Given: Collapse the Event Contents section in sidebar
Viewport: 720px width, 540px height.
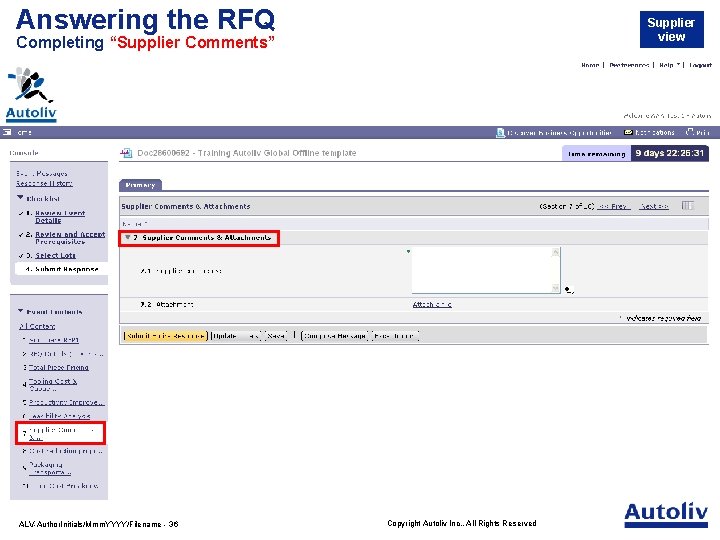Looking at the screenshot, I should pos(20,311).
